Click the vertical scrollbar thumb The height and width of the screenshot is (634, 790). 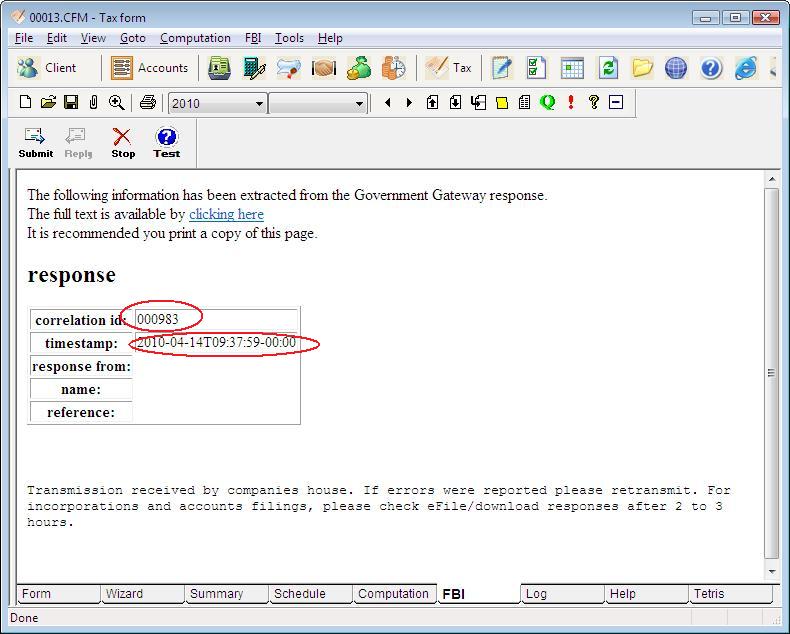coord(771,373)
